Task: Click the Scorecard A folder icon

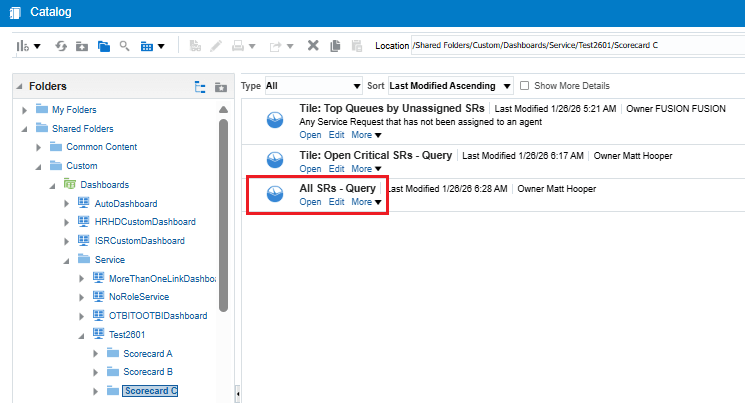Action: (x=113, y=353)
